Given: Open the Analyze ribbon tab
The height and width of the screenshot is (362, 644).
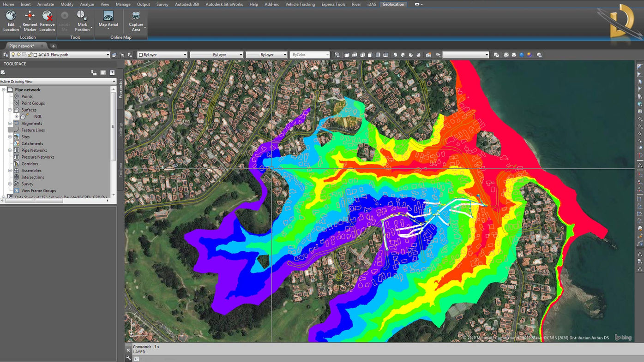Looking at the screenshot, I should point(87,4).
